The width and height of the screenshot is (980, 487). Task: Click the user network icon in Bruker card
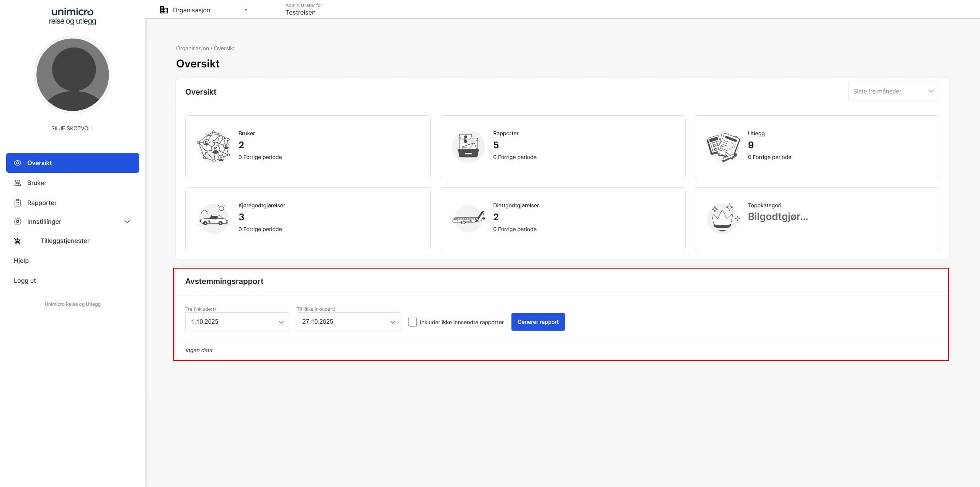point(214,146)
